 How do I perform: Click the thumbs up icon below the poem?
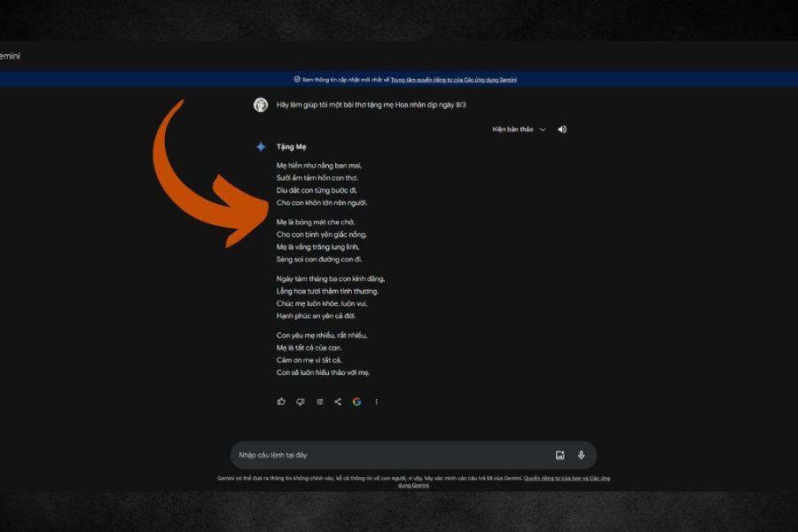click(x=281, y=402)
